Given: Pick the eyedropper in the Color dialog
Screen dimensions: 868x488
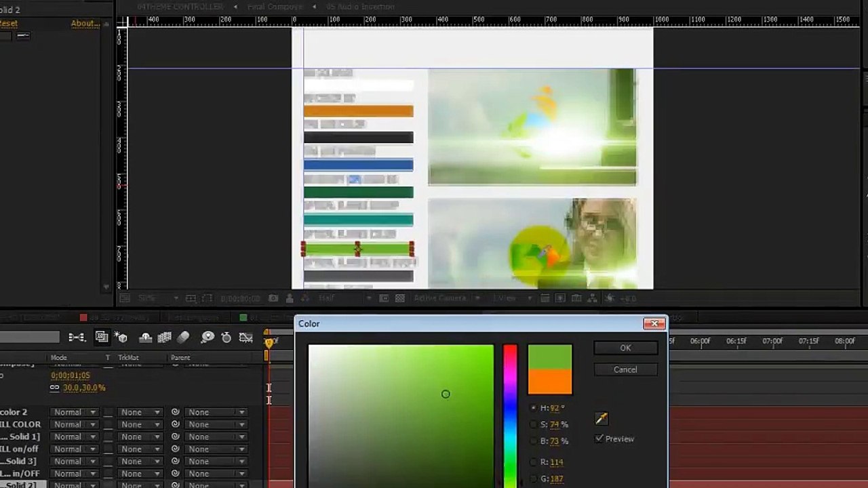Looking at the screenshot, I should pos(601,418).
